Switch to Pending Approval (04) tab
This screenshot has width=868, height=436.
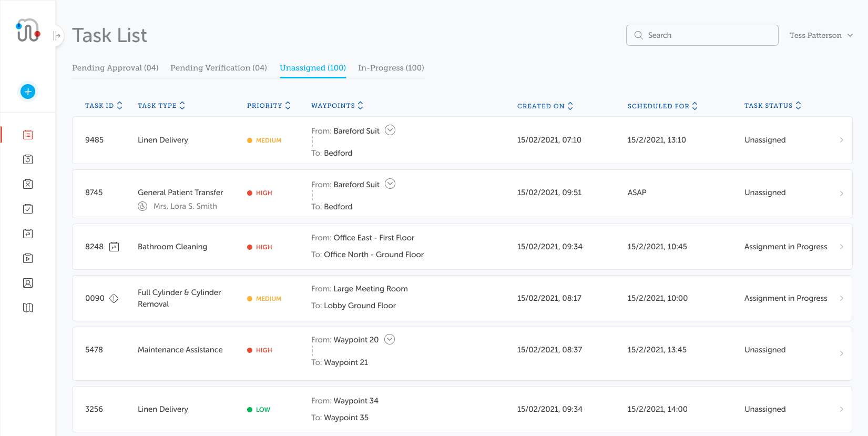(x=115, y=68)
